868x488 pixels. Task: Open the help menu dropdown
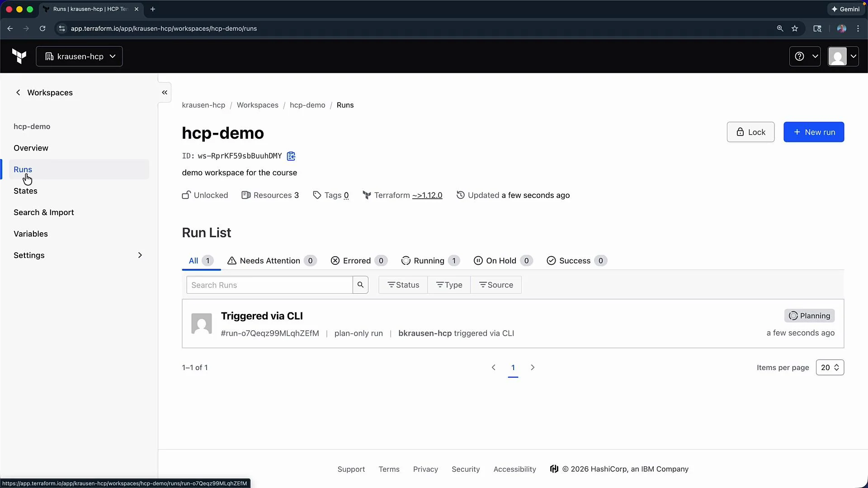pyautogui.click(x=805, y=56)
